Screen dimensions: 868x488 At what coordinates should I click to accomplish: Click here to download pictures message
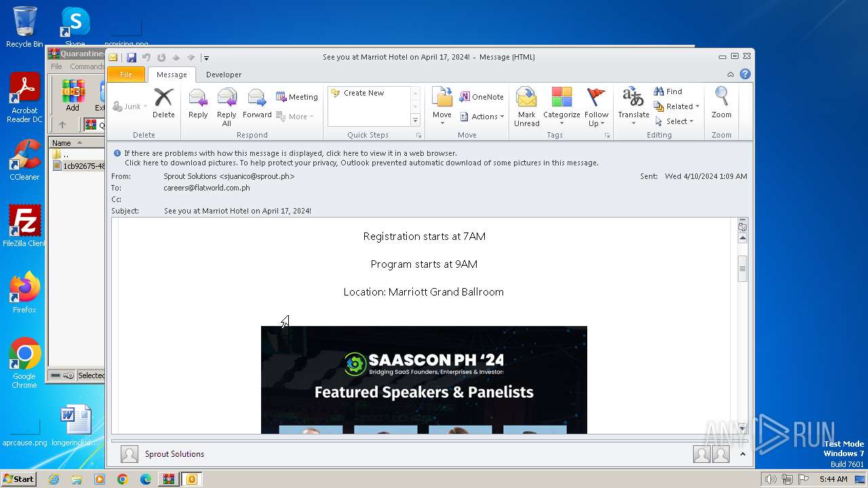361,163
